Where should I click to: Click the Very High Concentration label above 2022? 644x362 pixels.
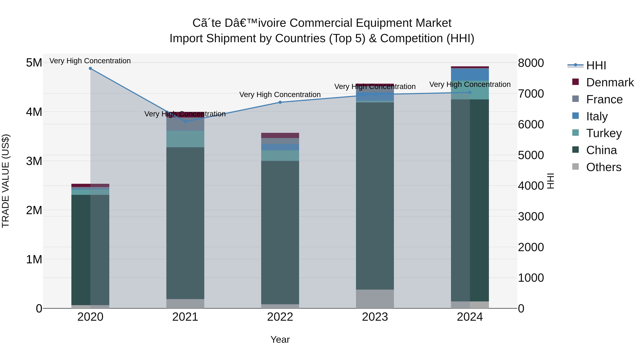(x=280, y=94)
